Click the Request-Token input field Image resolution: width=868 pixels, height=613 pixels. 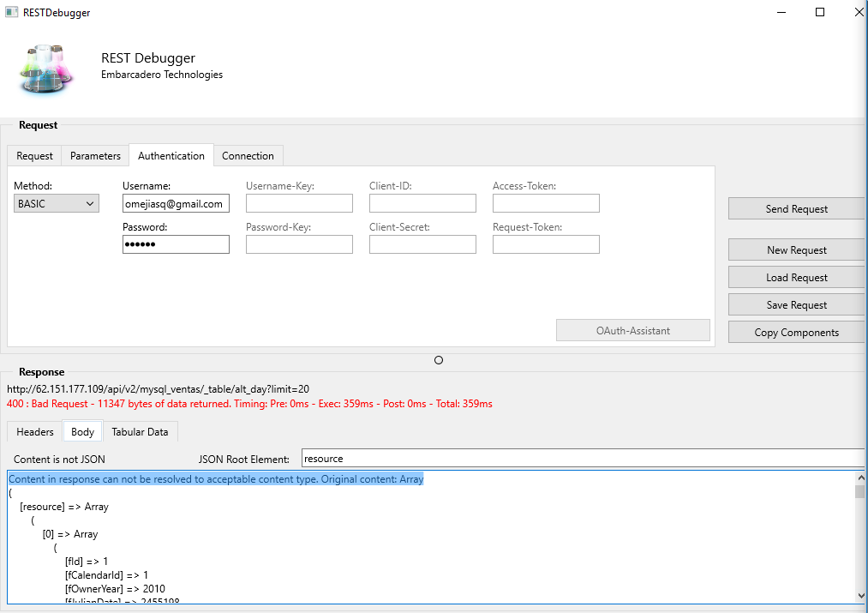pyautogui.click(x=547, y=244)
